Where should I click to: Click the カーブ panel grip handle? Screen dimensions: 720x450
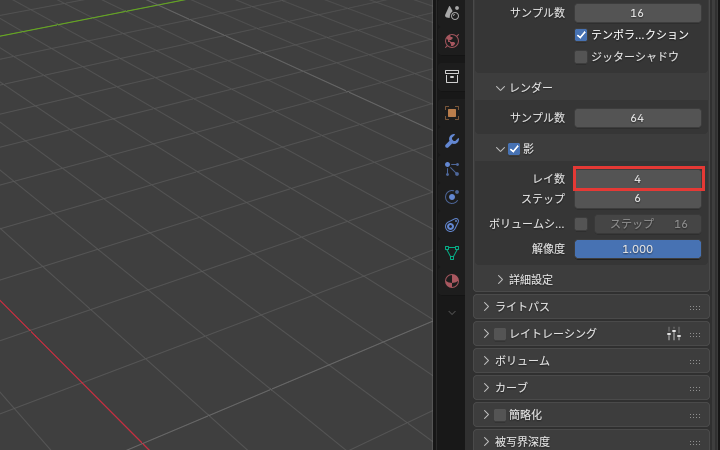[x=695, y=389]
